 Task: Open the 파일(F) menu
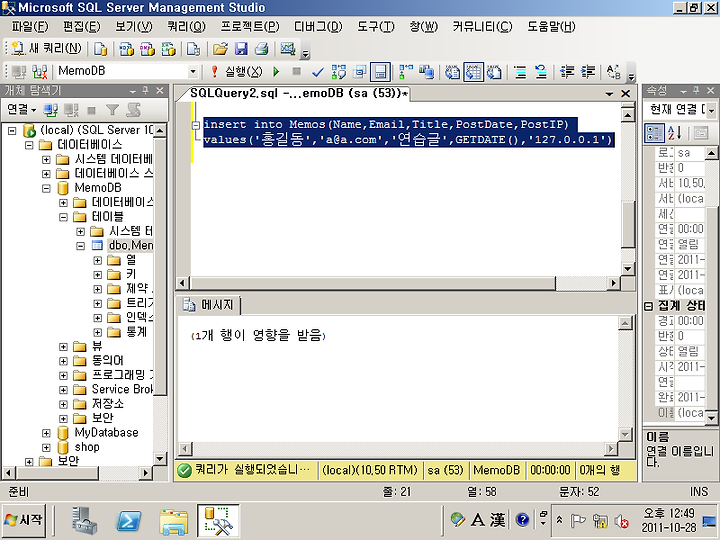coord(30,27)
